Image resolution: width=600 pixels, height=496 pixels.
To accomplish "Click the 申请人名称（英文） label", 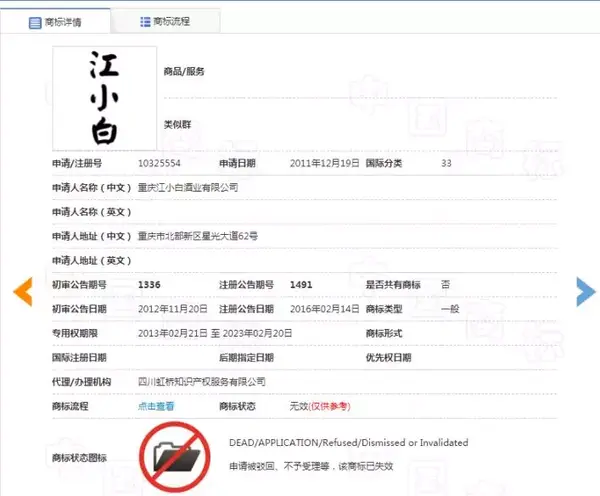I will tap(92, 212).
